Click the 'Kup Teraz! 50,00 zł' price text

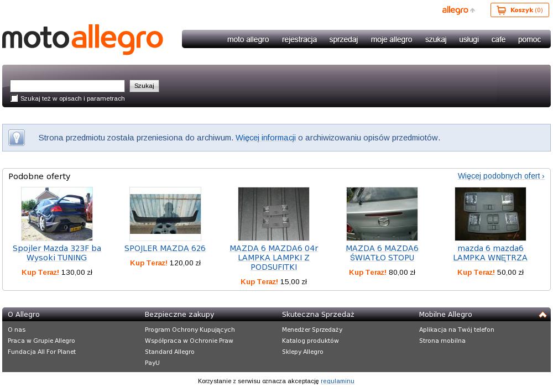pos(490,272)
